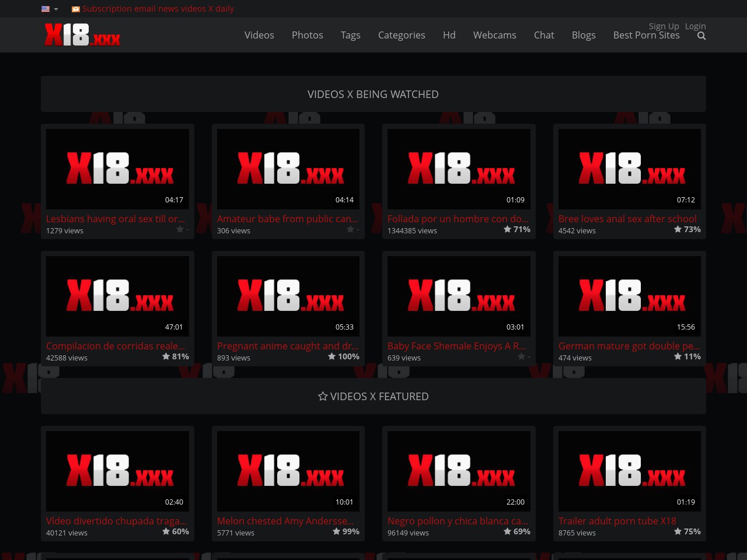Viewport: 747px width, 560px height.
Task: Click the star icon next to 11% rating
Action: pyautogui.click(x=678, y=356)
